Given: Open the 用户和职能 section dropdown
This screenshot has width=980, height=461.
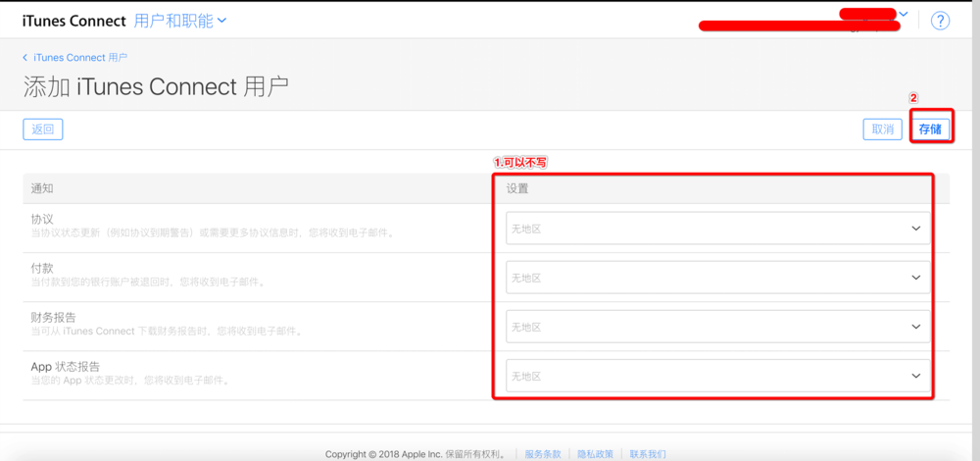Looking at the screenshot, I should (180, 22).
